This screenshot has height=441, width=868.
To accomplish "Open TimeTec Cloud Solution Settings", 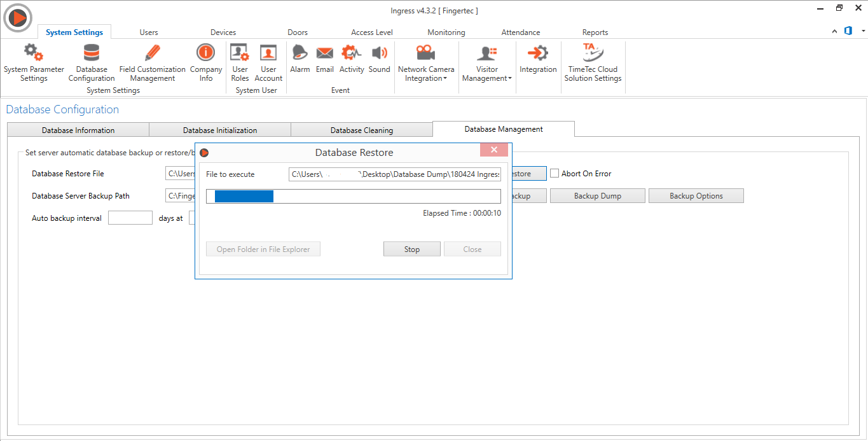I will pos(593,63).
